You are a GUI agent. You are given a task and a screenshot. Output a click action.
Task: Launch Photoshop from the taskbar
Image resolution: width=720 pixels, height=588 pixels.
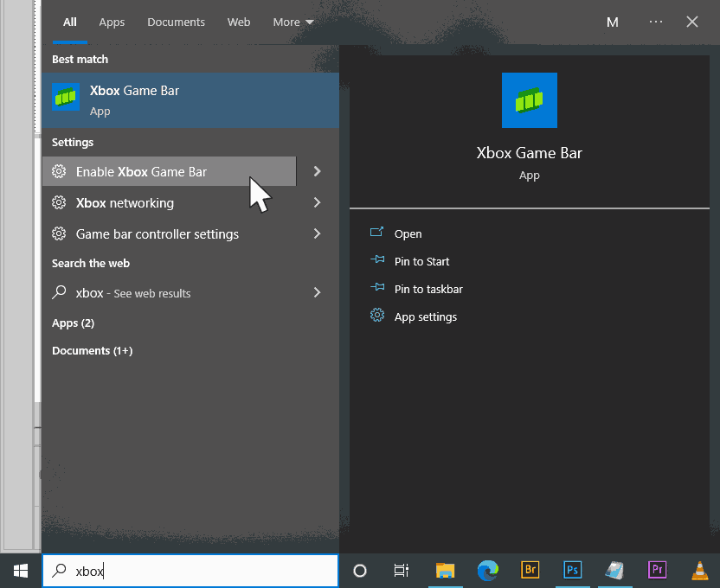[x=573, y=570]
